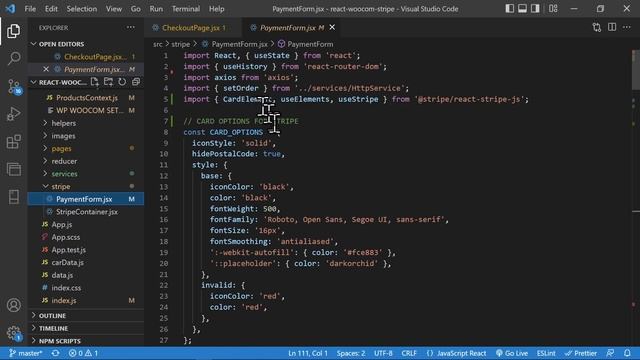
Task: Open editor more actions ellipsis
Action: (627, 27)
